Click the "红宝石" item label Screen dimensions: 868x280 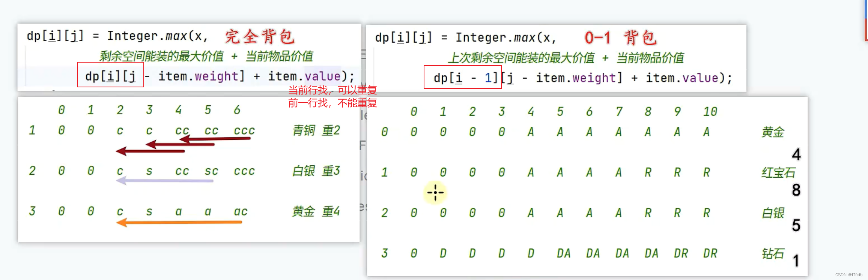pyautogui.click(x=778, y=172)
